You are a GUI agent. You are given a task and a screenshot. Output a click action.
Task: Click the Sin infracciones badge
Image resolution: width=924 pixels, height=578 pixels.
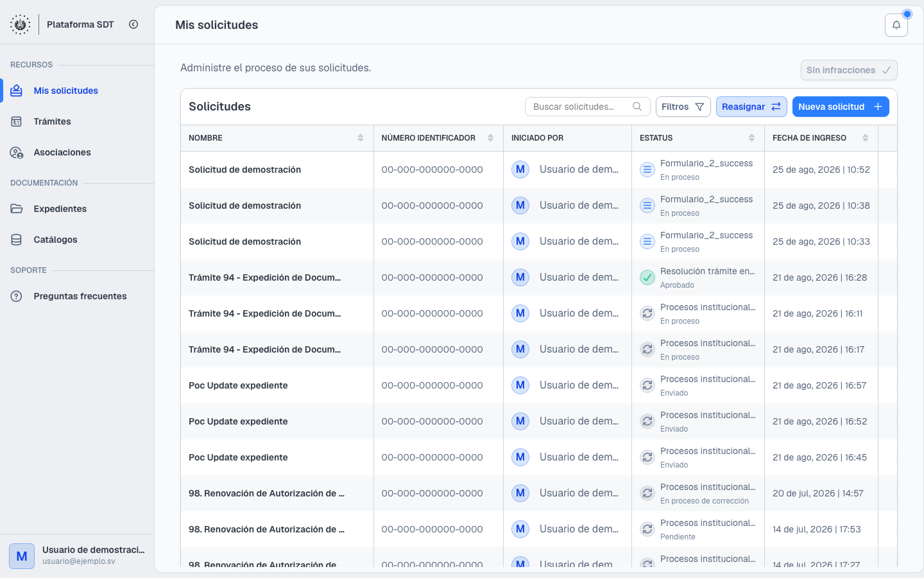(x=849, y=70)
